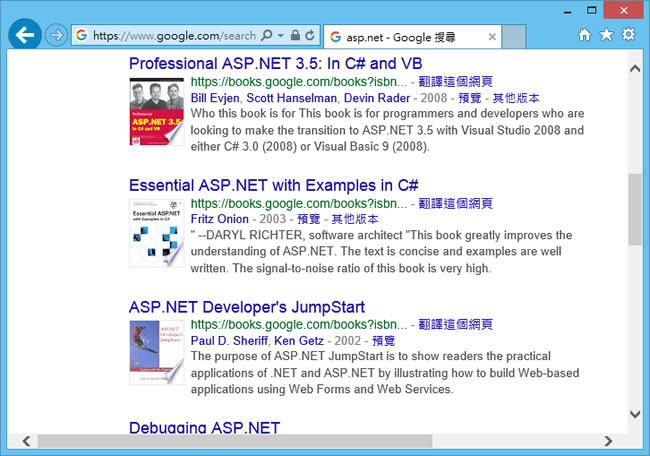The width and height of the screenshot is (650, 456).
Task: Click green books.google.com URL of first result
Action: pyautogui.click(x=299, y=82)
